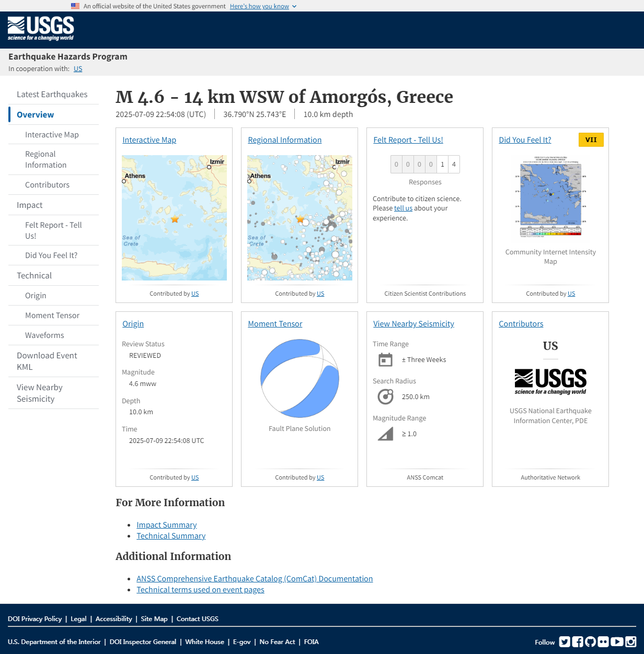Viewport: 644px width, 654px height.
Task: Open No Fear Act footer link
Action: tap(277, 642)
